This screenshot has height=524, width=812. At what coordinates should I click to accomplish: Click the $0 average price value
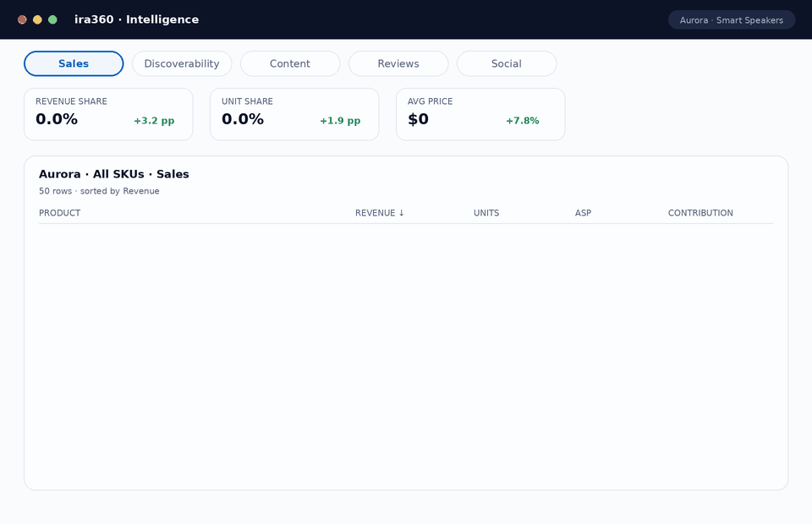coord(418,119)
